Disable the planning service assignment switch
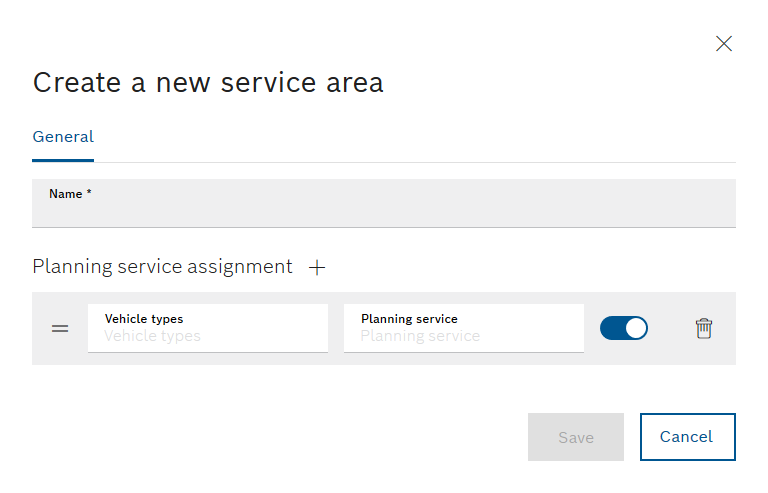The image size is (768, 493). [624, 328]
